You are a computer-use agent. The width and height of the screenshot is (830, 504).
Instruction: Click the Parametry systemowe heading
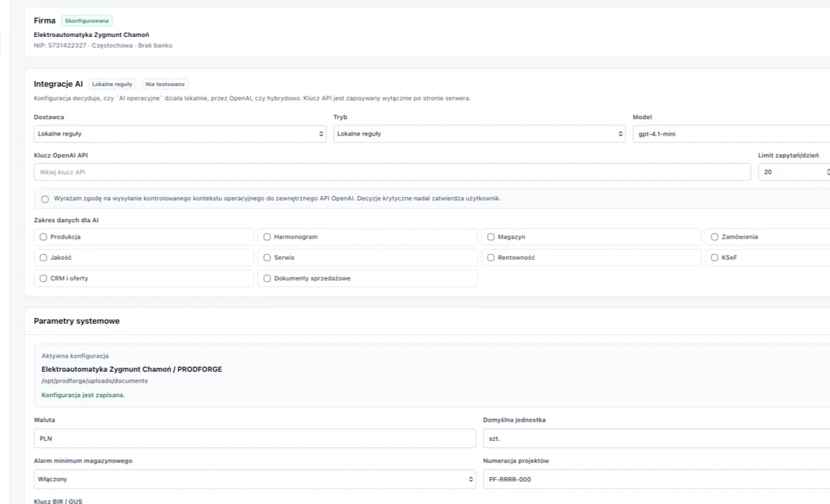pos(77,321)
